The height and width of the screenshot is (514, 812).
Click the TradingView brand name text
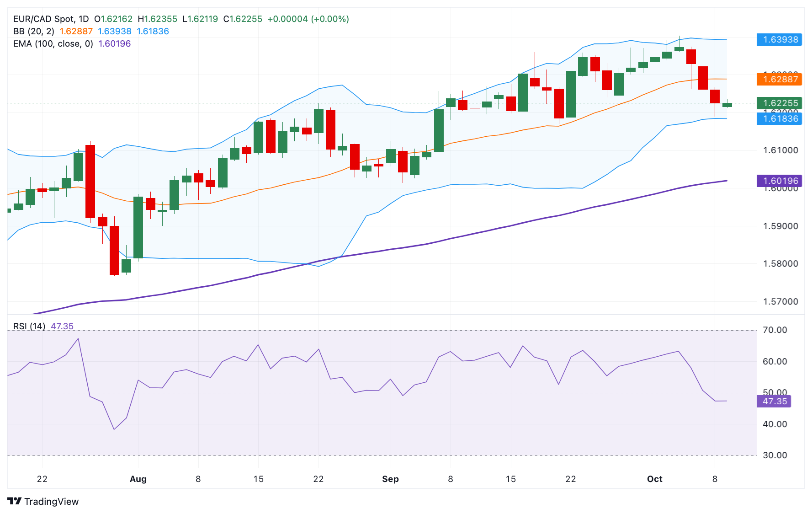[x=51, y=502]
